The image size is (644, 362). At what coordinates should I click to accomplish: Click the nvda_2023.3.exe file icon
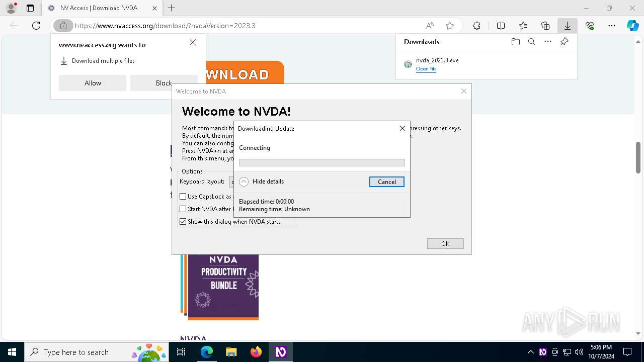408,64
